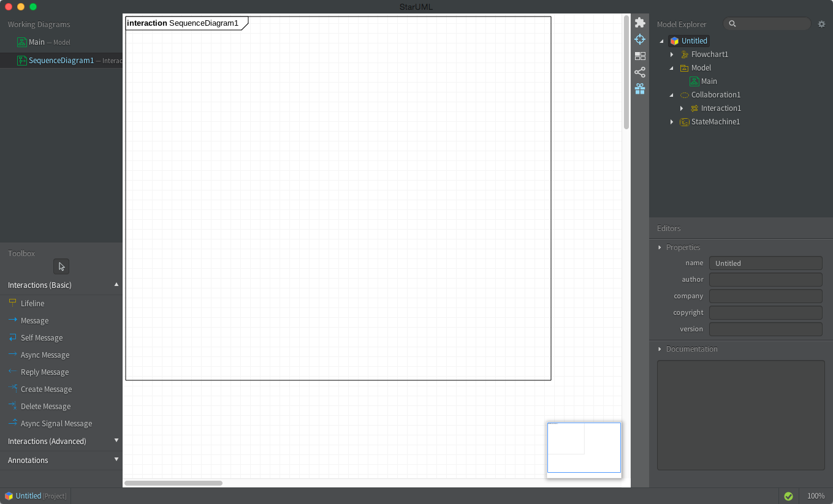Click the Documentation text area
This screenshot has width=833, height=504.
point(741,415)
